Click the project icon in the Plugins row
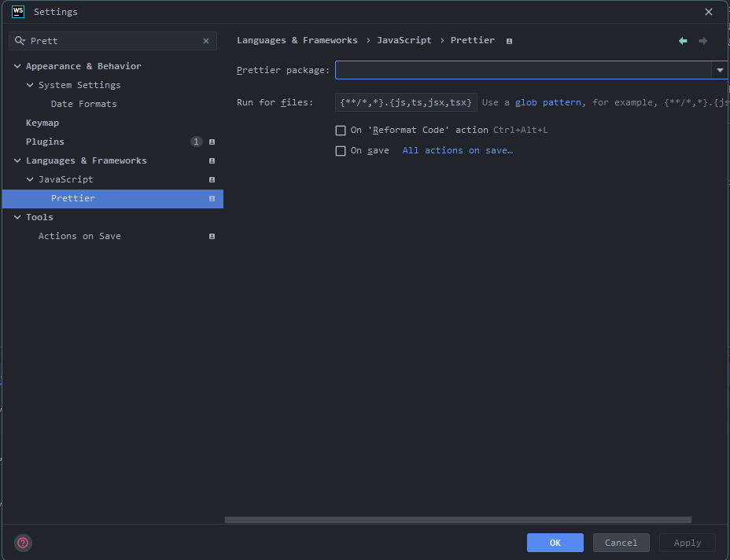The width and height of the screenshot is (730, 560). pos(212,142)
